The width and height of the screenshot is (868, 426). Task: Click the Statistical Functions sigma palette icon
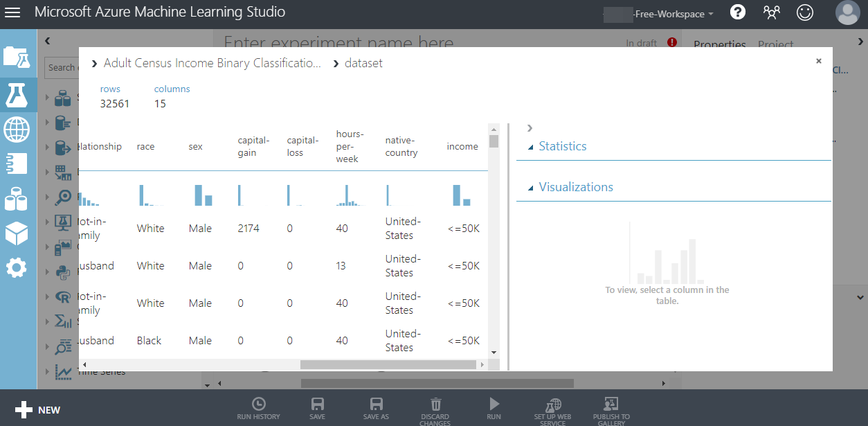click(63, 321)
